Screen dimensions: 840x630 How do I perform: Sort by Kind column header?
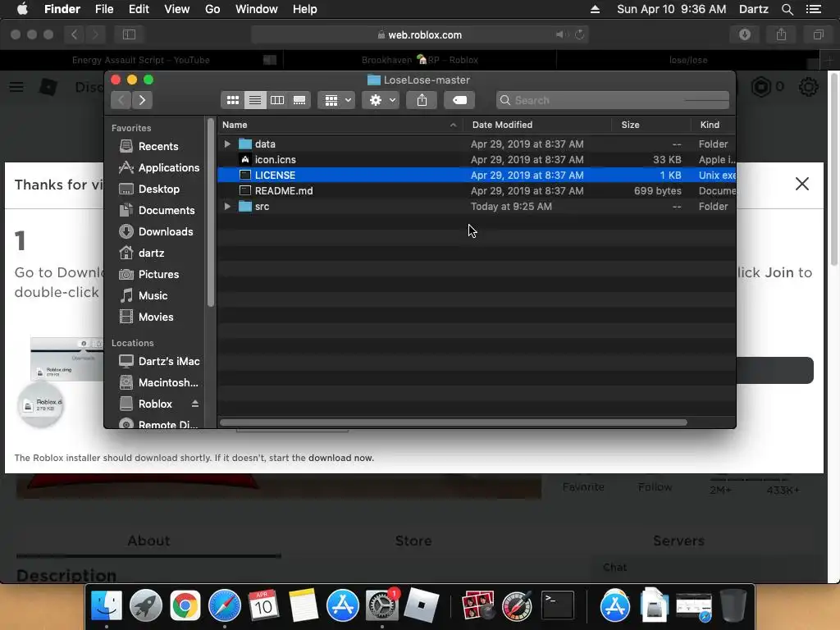tap(714, 125)
